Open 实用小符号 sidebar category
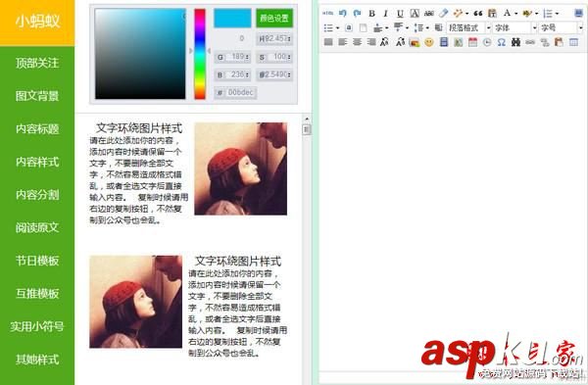588x385 pixels. point(37,326)
